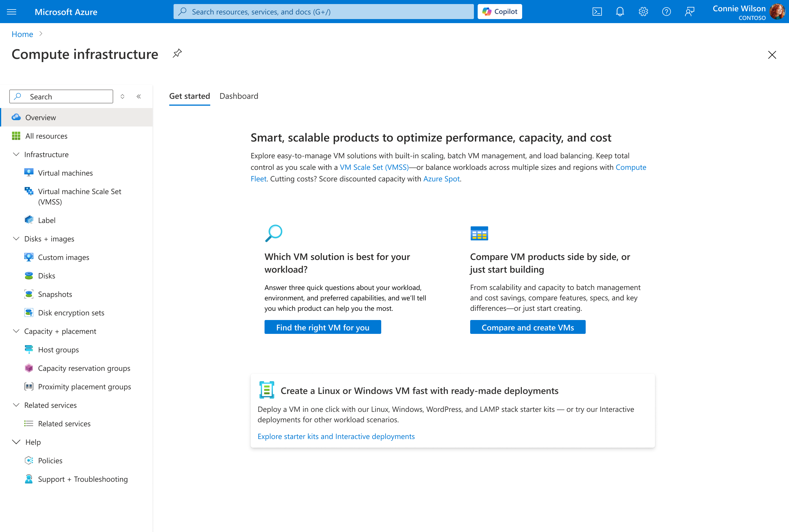Switch to the Dashboard tab
The image size is (789, 532).
click(239, 96)
